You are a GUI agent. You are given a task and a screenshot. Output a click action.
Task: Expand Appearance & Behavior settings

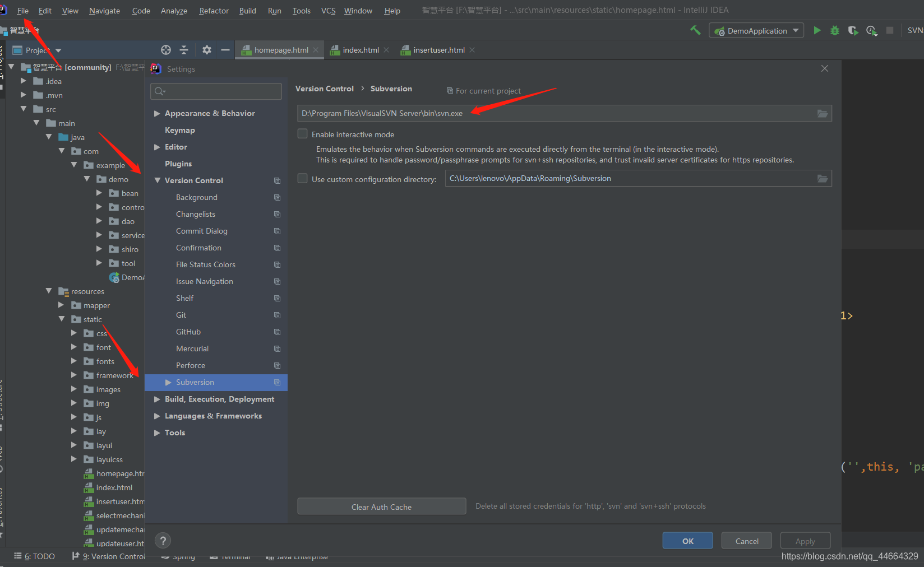pos(158,113)
